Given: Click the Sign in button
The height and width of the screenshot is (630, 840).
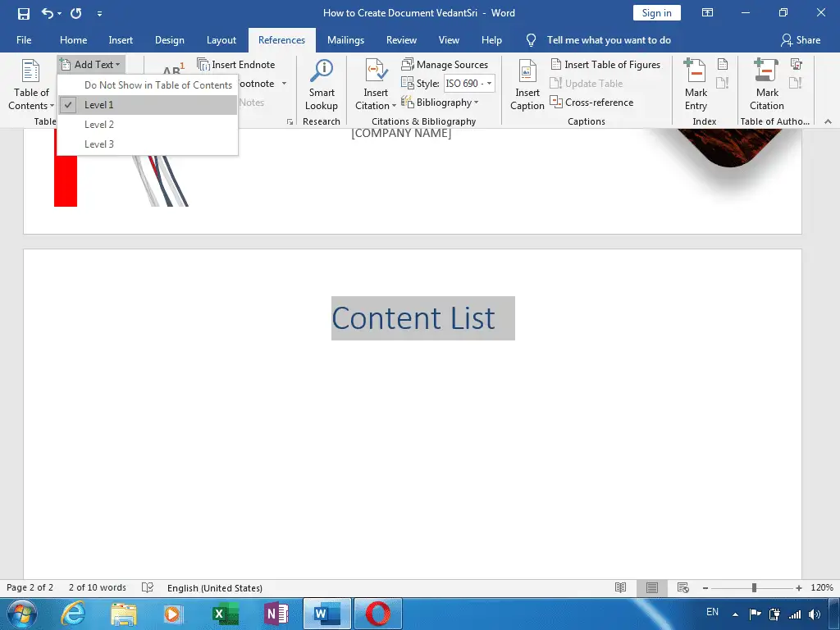Looking at the screenshot, I should tap(656, 13).
